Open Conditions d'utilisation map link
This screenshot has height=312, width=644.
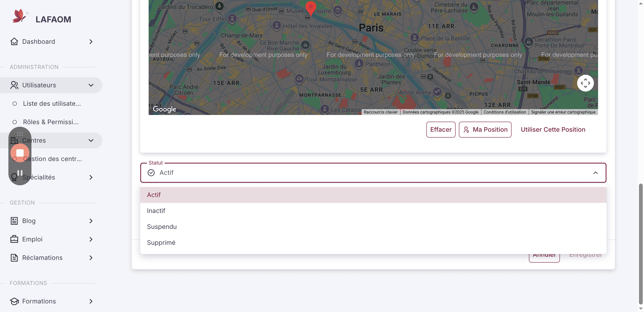point(505,112)
